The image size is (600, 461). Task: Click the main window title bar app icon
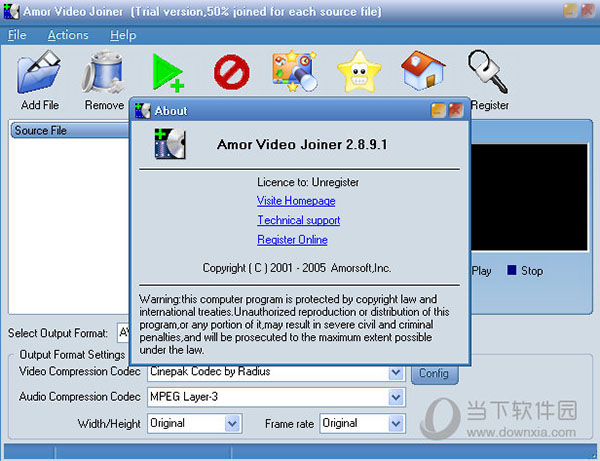coord(11,11)
